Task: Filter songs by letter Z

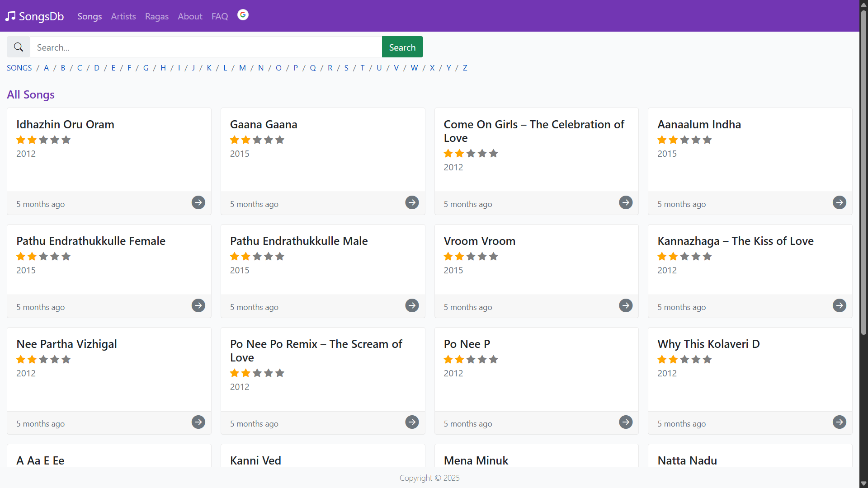Action: (465, 68)
